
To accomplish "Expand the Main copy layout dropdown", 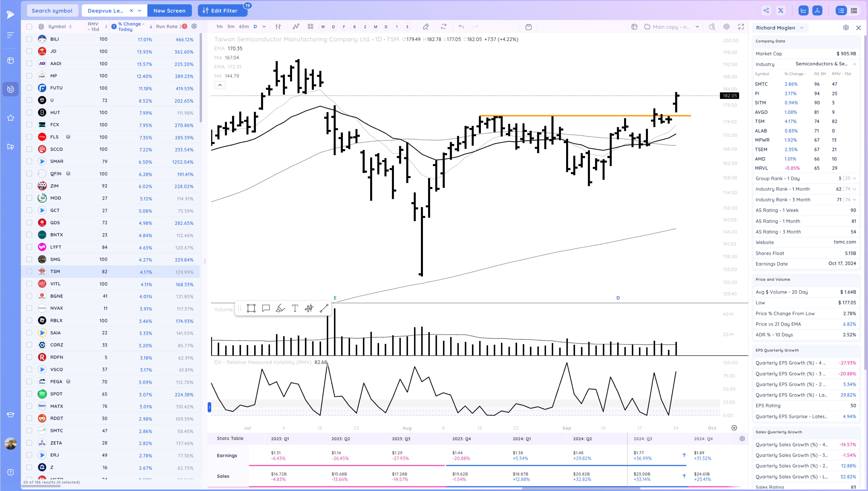I will [697, 27].
